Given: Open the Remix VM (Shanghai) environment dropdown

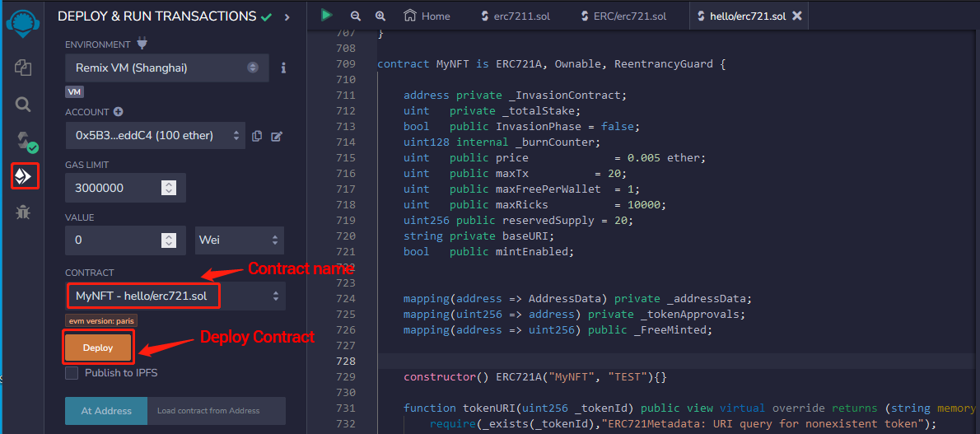Looking at the screenshot, I should click(167, 68).
